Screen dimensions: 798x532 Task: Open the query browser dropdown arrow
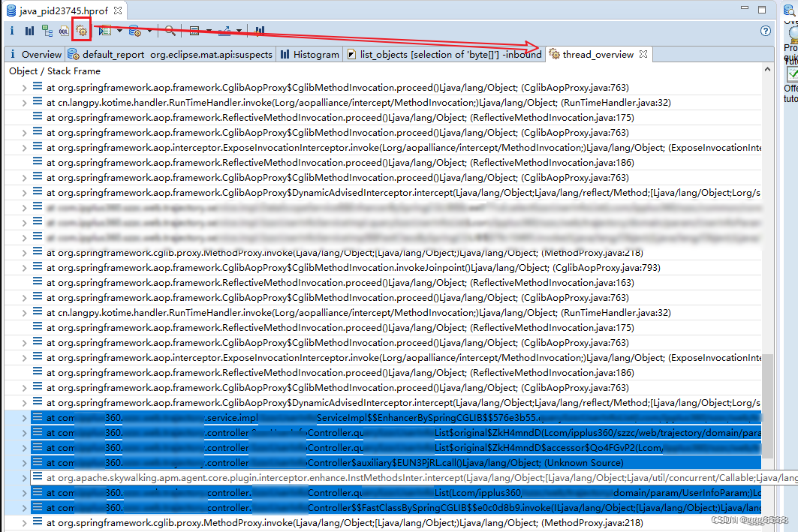coord(149,31)
